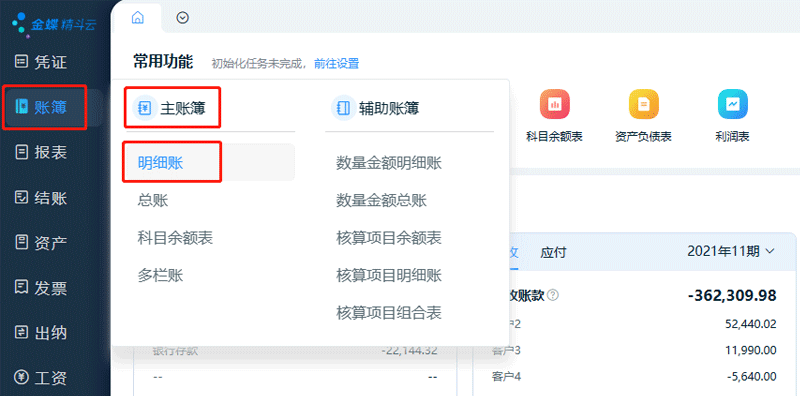Choose 数量金额明细账 from 辅助账簿
800x396 pixels.
coord(389,163)
